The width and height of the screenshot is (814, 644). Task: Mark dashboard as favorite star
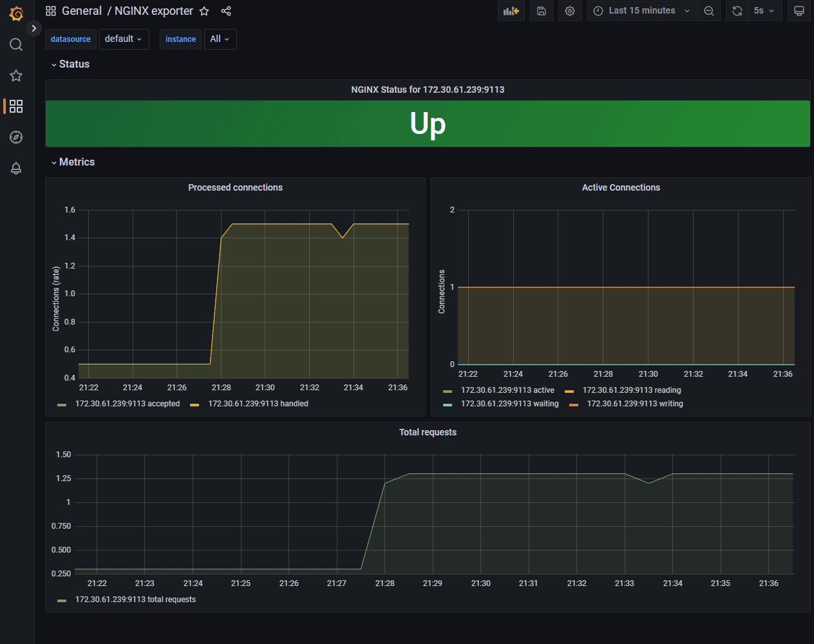pyautogui.click(x=204, y=11)
